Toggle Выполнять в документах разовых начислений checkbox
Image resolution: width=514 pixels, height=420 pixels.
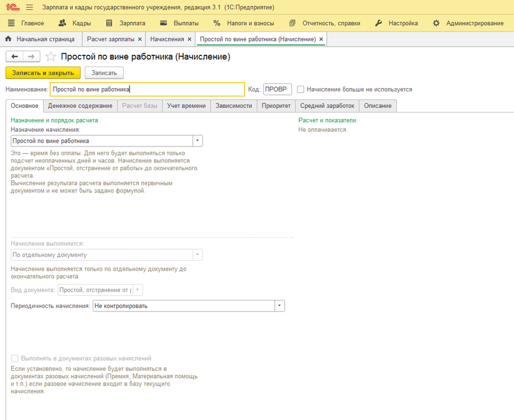pyautogui.click(x=15, y=358)
